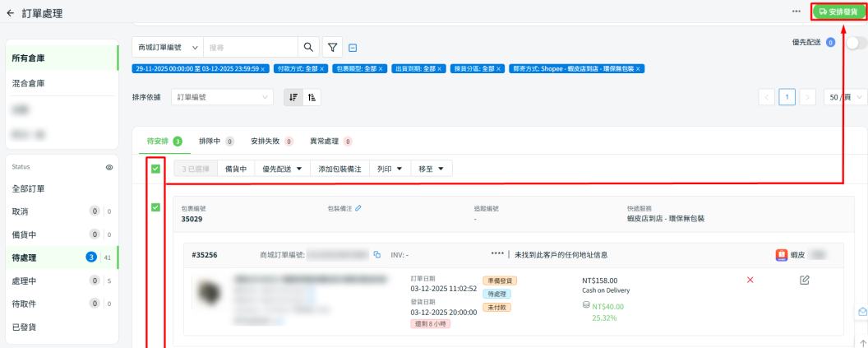Click the pencil icon next to 包裝備注
Screen dimensions: 868x348
358,209
